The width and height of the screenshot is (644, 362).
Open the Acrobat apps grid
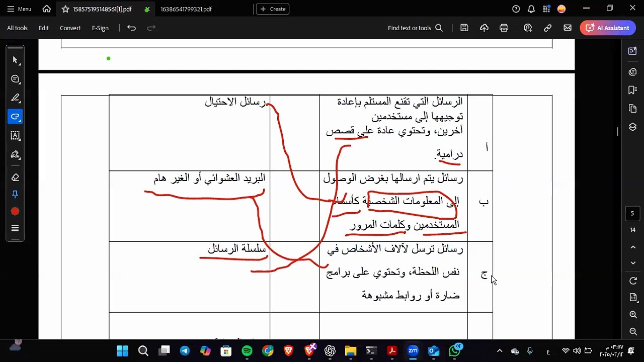pos(546,9)
